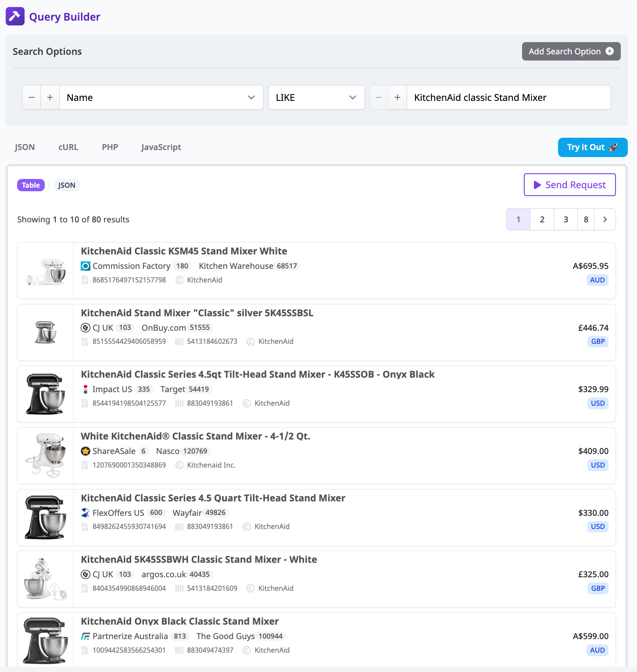The height and width of the screenshot is (672, 637).
Task: Click barcode icon next to 5413184602673
Action: point(179,342)
